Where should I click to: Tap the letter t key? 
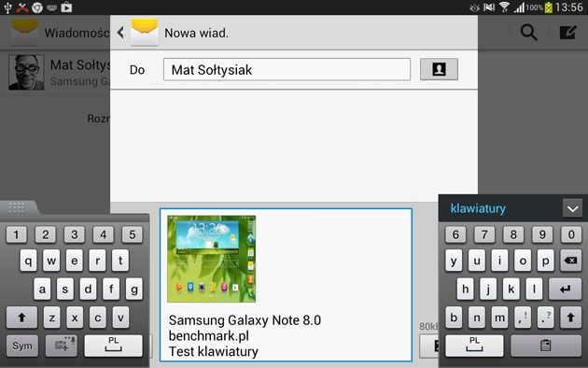click(120, 260)
